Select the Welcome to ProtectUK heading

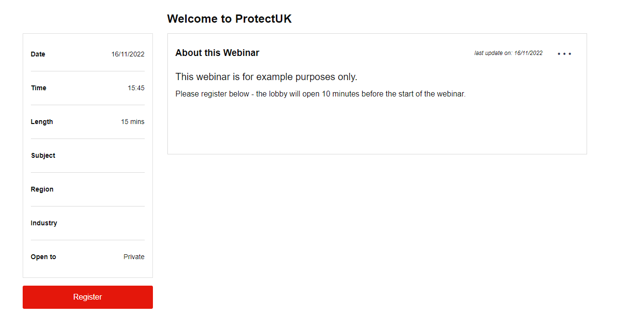tap(229, 18)
